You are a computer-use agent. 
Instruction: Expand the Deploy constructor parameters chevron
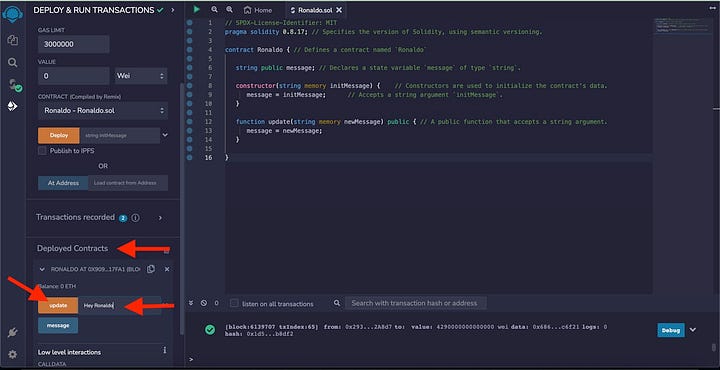[165, 135]
